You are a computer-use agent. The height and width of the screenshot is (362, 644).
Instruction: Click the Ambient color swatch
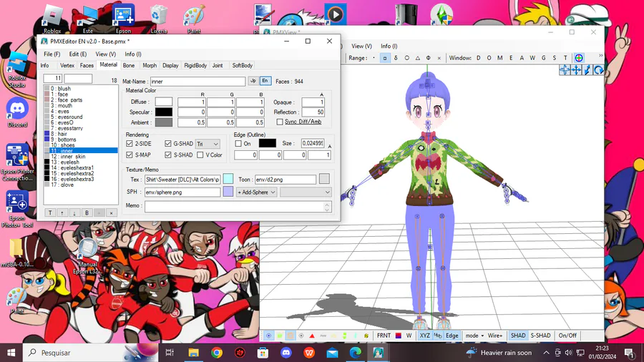pyautogui.click(x=163, y=122)
